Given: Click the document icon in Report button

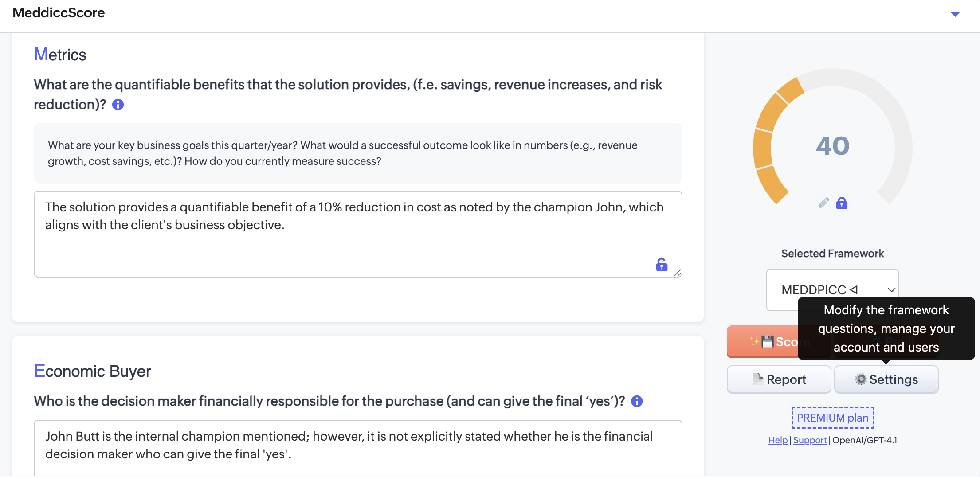Looking at the screenshot, I should pyautogui.click(x=758, y=379).
